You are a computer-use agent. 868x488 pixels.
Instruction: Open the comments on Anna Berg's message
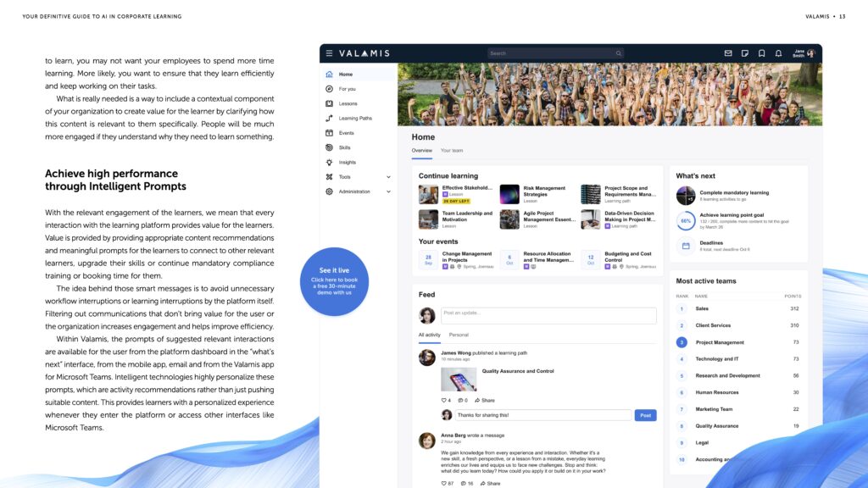(x=464, y=483)
